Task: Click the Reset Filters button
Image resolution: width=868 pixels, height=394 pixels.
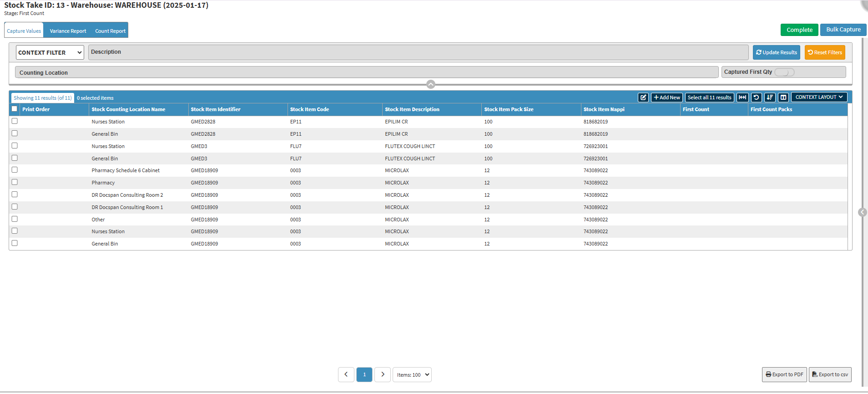Action: tap(825, 52)
